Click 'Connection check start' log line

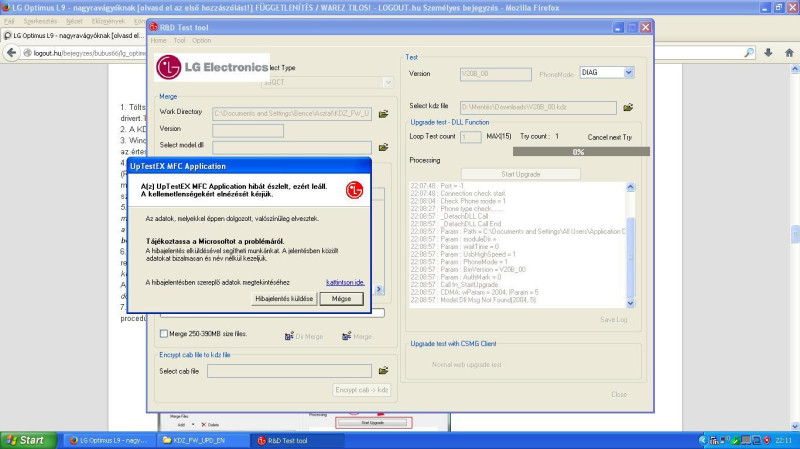(458, 193)
